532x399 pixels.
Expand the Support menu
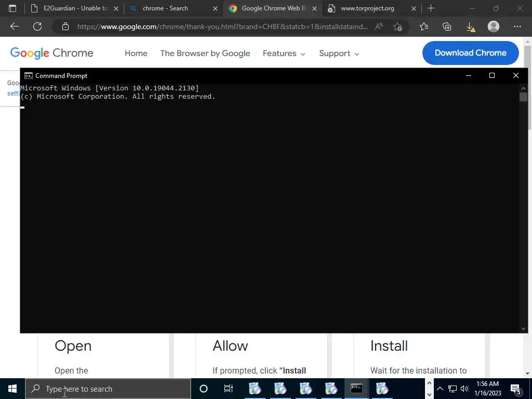click(x=339, y=54)
